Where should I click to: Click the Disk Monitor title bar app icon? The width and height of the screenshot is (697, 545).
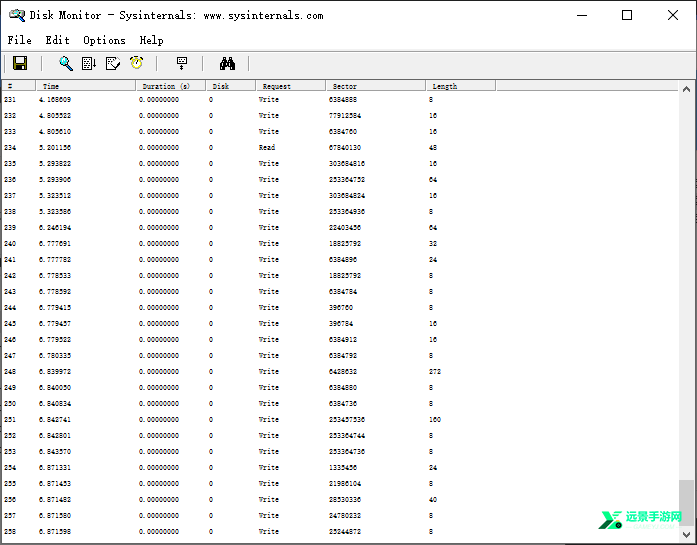pos(17,15)
